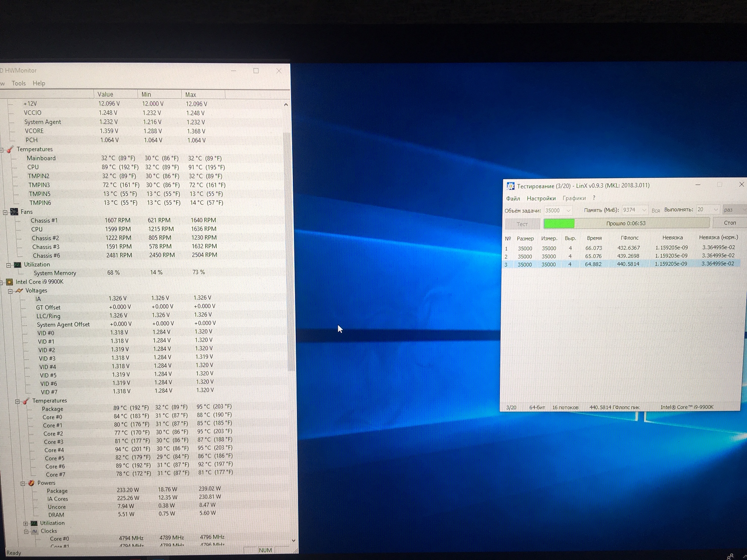Expand the CPU Utilization node near Clocks
747x560 pixels.
[x=26, y=523]
